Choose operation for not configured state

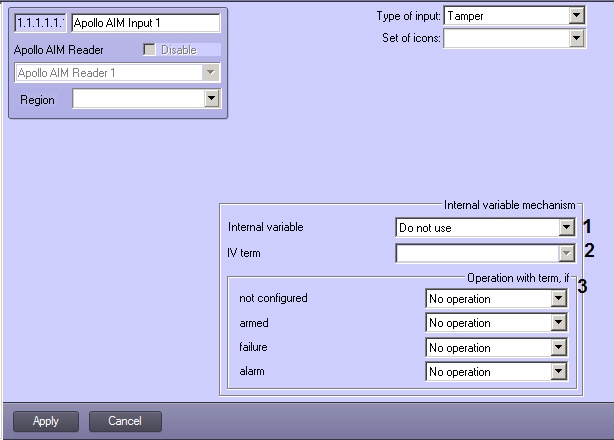point(558,299)
